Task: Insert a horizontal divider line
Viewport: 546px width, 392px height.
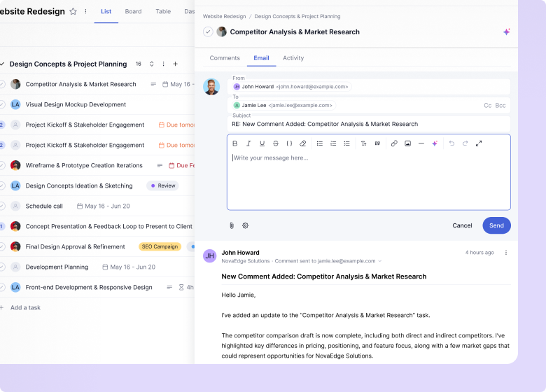Action: click(421, 143)
